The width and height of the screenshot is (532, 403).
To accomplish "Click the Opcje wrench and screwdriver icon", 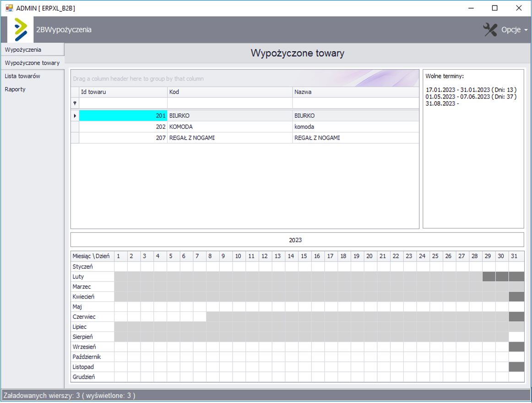I will [490, 29].
